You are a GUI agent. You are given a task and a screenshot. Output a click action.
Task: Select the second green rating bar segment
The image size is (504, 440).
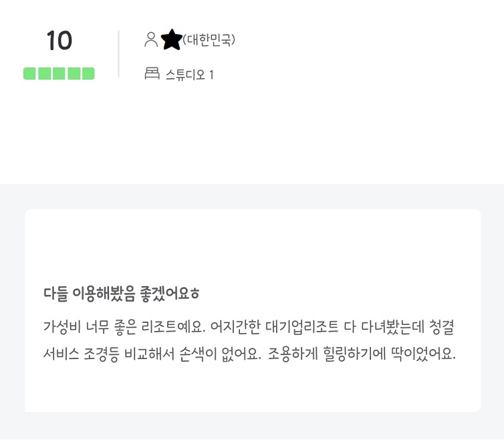pos(44,74)
